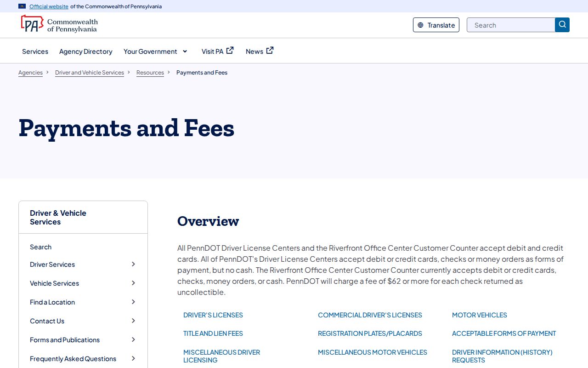This screenshot has height=368, width=588.
Task: Select Driver Services sidebar item
Action: (x=52, y=264)
